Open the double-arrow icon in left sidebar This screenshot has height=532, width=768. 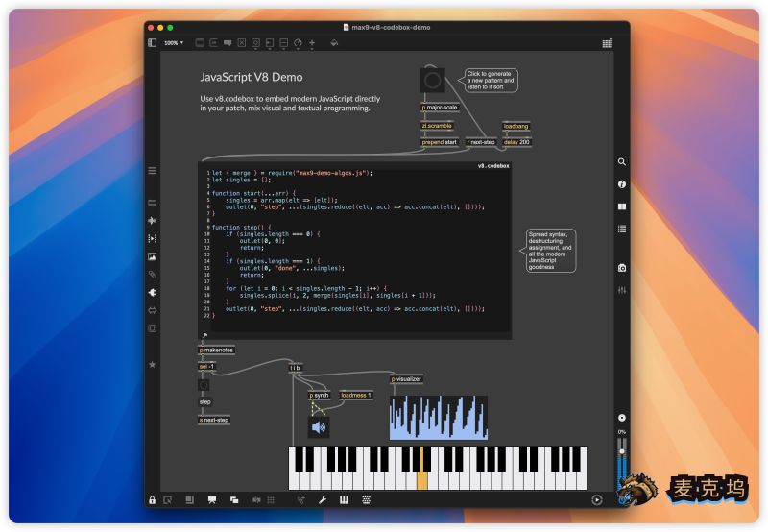click(x=153, y=310)
